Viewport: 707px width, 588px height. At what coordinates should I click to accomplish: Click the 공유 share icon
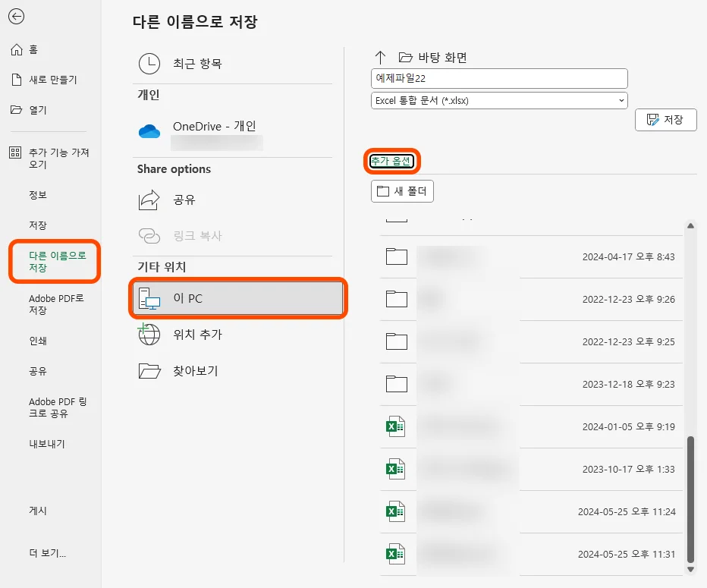click(149, 200)
